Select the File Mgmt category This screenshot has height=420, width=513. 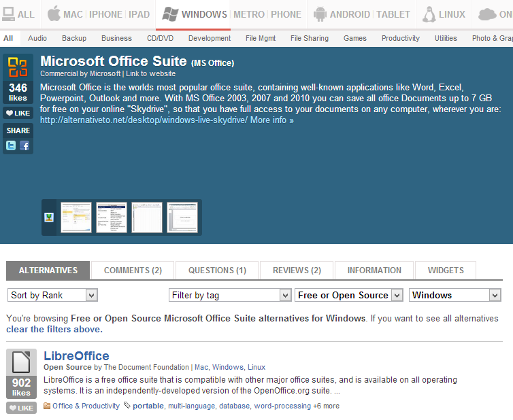[x=261, y=38]
